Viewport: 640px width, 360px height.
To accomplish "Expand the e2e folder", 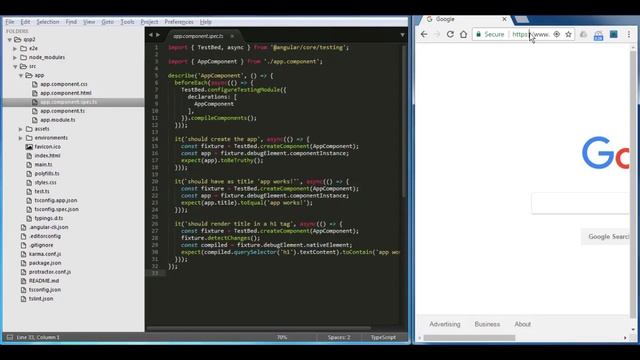I will [15, 49].
